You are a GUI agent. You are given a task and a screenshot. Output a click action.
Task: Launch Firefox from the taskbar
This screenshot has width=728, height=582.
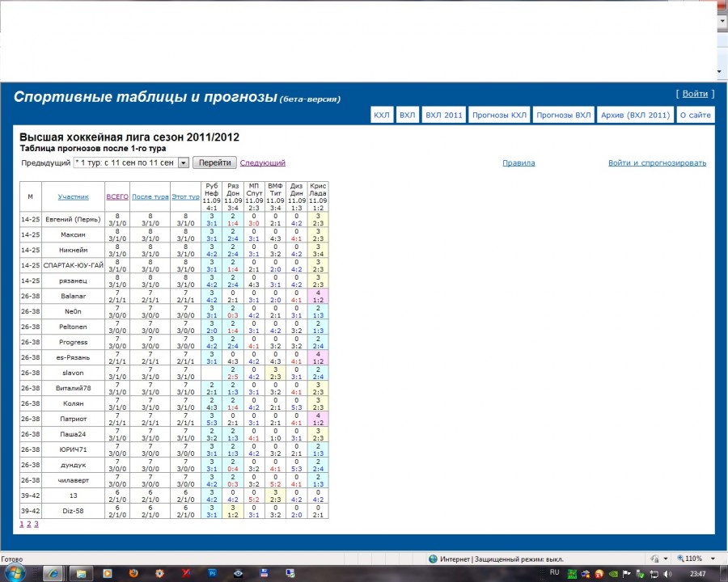pyautogui.click(x=133, y=572)
